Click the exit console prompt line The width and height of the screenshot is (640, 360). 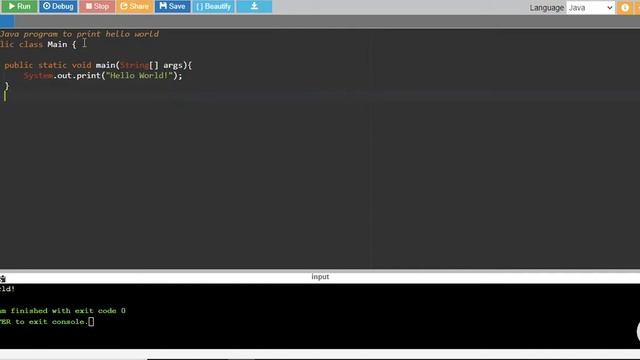click(47, 322)
